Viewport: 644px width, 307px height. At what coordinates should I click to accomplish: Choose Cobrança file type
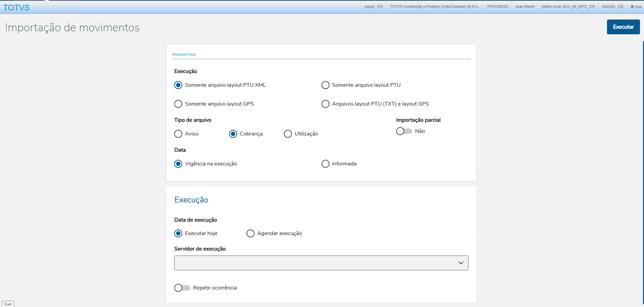tap(233, 134)
